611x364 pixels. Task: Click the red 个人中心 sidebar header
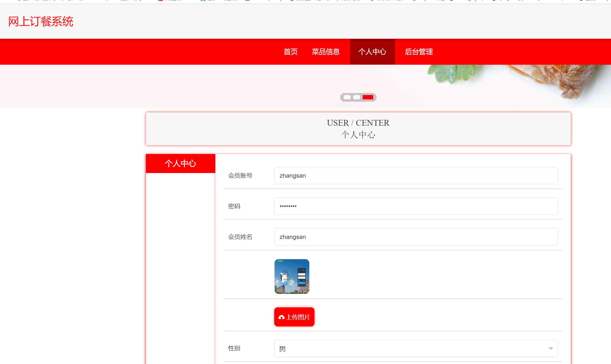pyautogui.click(x=180, y=163)
